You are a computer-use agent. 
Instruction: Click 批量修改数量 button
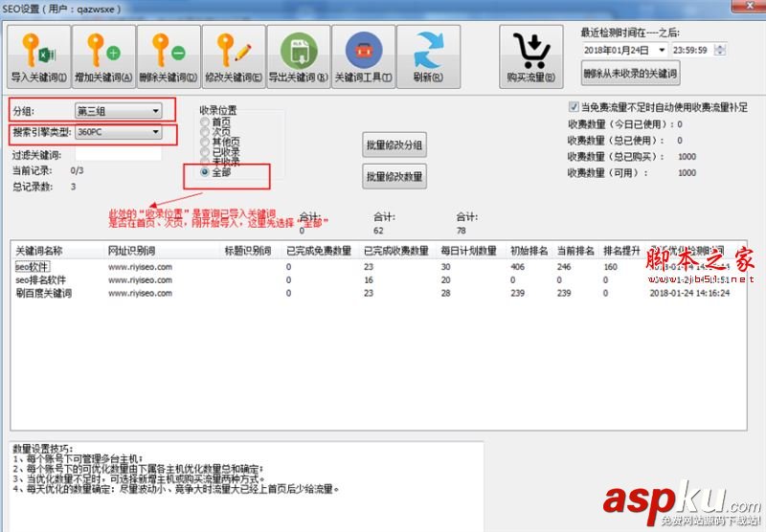point(394,176)
